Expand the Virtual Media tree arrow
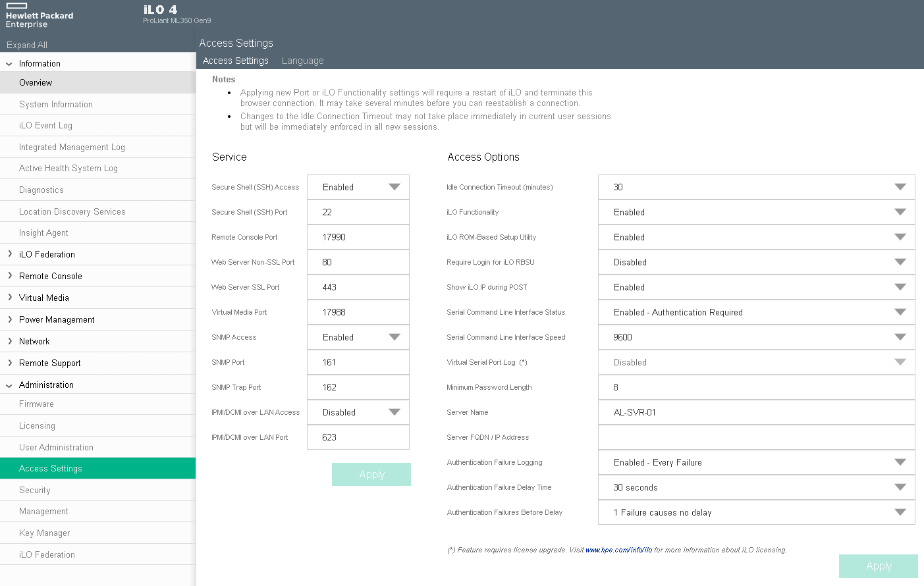924x586 pixels. (9, 298)
